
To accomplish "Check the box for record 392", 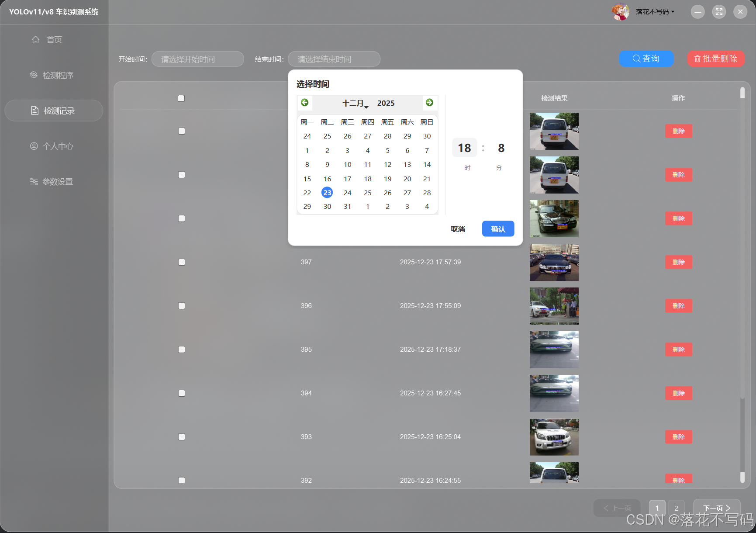I will click(x=182, y=480).
